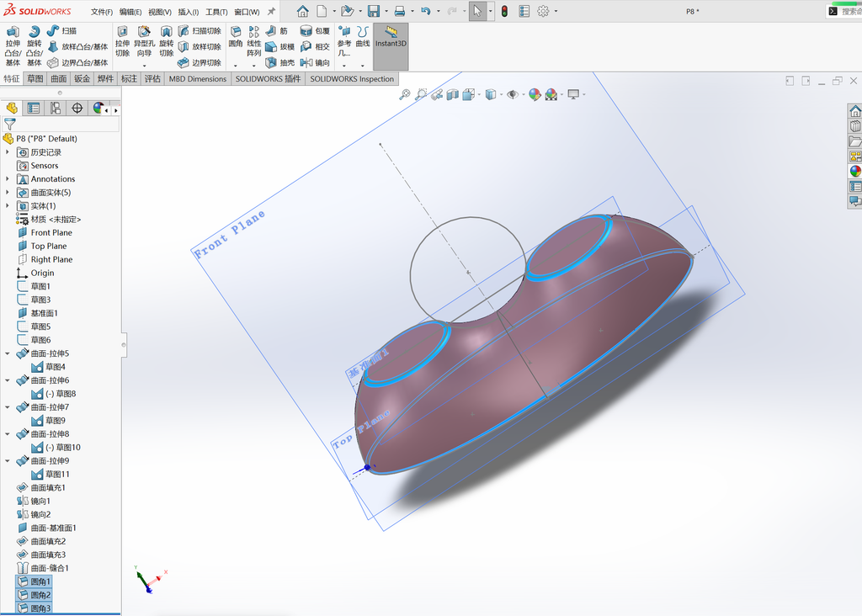Open the Appearances color ball in right task pane
The width and height of the screenshot is (862, 616).
[855, 171]
